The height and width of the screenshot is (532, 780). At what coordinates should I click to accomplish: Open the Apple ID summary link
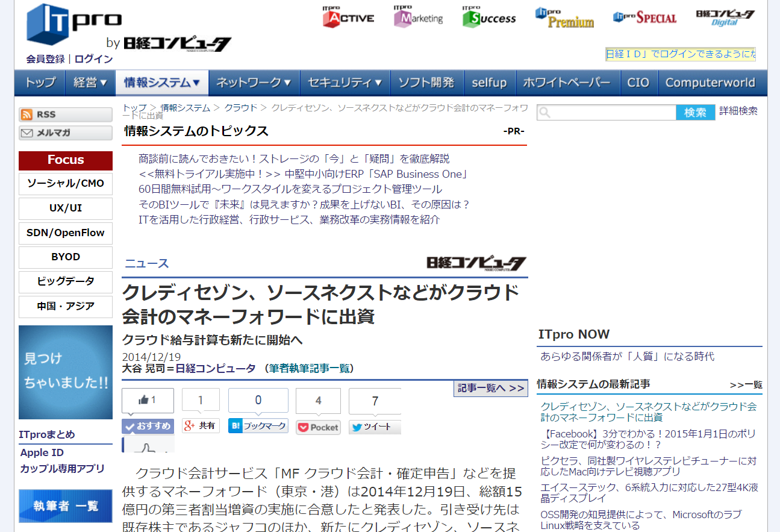point(42,453)
